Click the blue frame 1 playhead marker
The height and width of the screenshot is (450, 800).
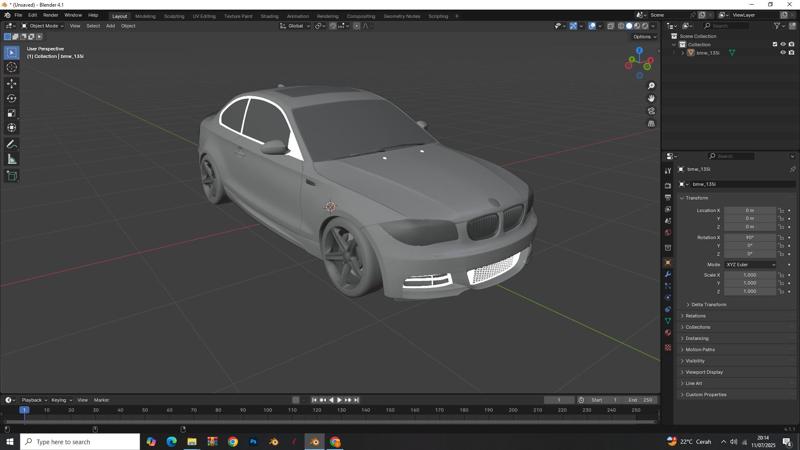point(24,410)
